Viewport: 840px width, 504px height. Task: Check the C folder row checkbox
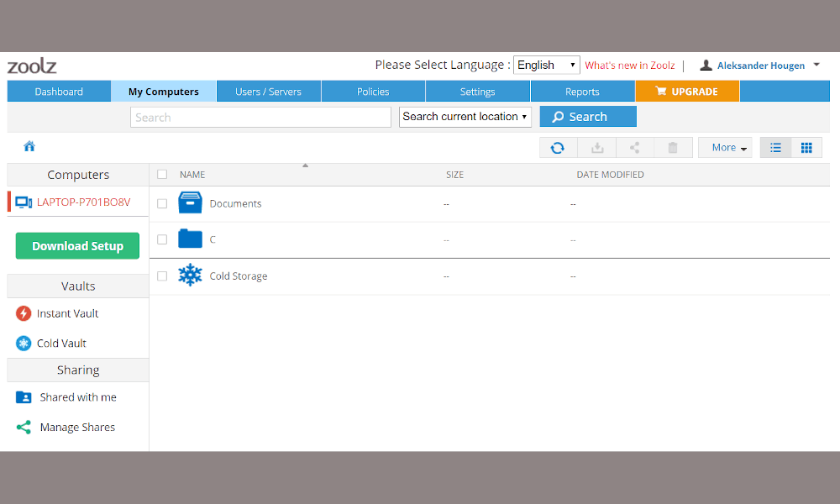point(162,239)
